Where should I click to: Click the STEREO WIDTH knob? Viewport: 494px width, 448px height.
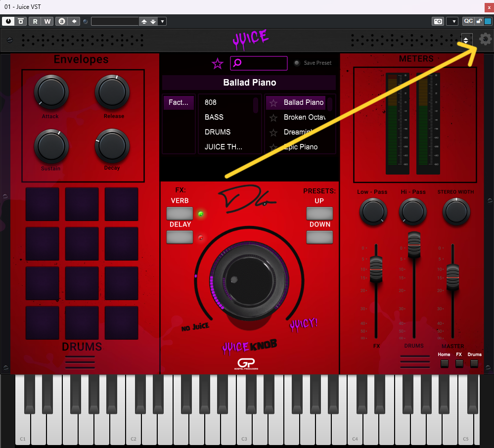pos(456,212)
